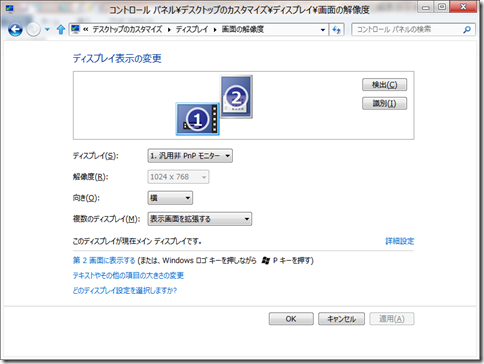Image resolution: width=484 pixels, height=364 pixels.
Task: Click the monitor icon in address bar
Action: (x=76, y=29)
